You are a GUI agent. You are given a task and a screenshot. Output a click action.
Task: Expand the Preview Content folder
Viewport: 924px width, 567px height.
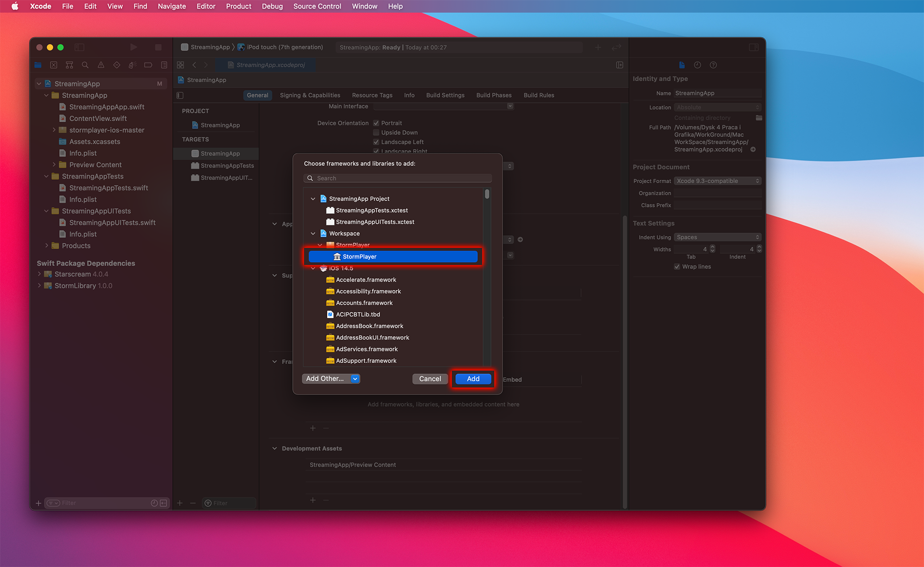54,164
